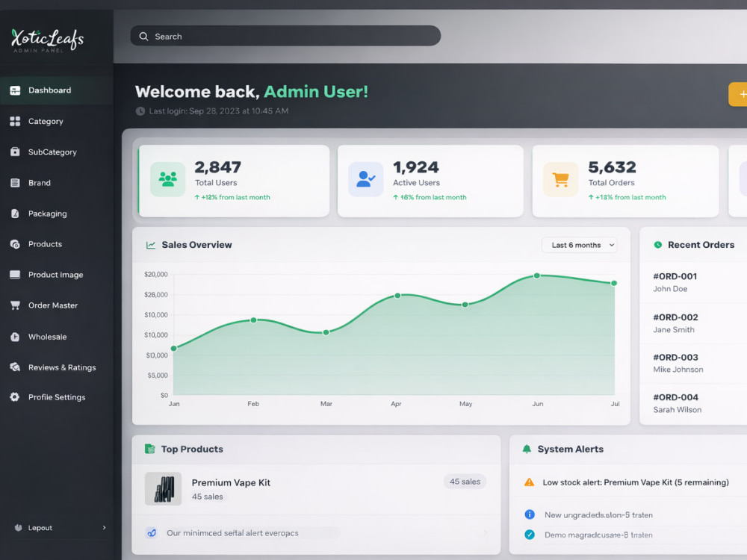Image resolution: width=747 pixels, height=560 pixels.
Task: Click the Sales Overview chart icon
Action: 151,245
